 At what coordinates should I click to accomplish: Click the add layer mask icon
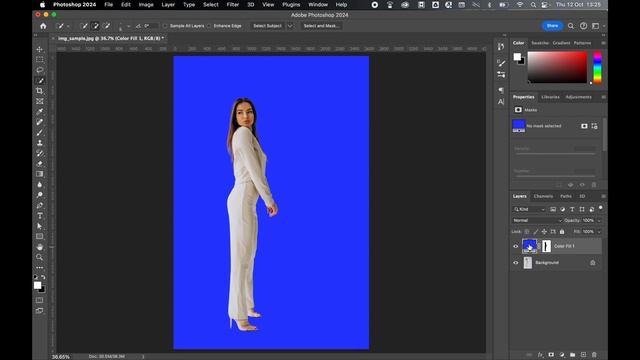click(x=551, y=355)
